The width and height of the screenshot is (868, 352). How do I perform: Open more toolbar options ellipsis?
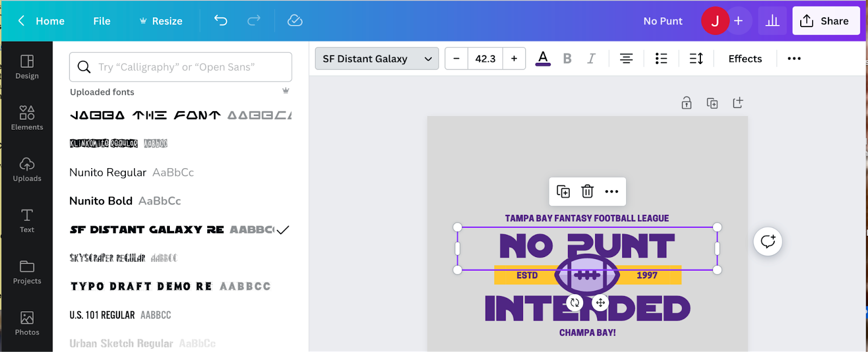(x=794, y=59)
